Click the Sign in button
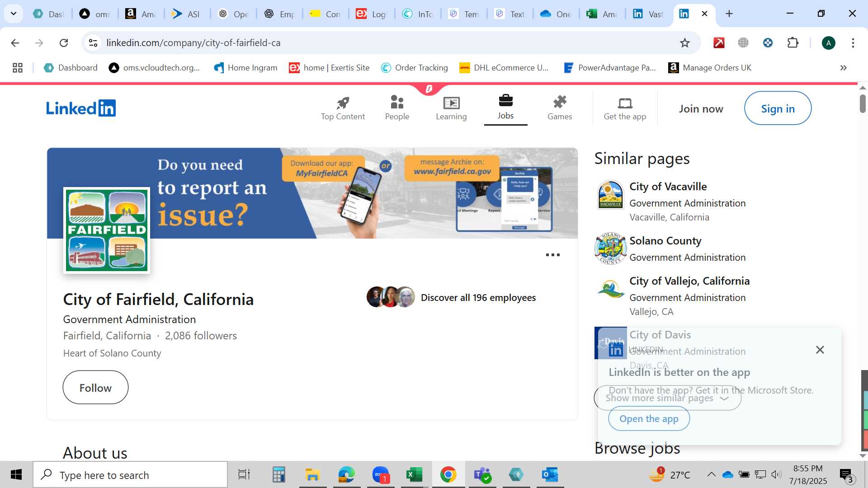The image size is (868, 488). point(778,108)
